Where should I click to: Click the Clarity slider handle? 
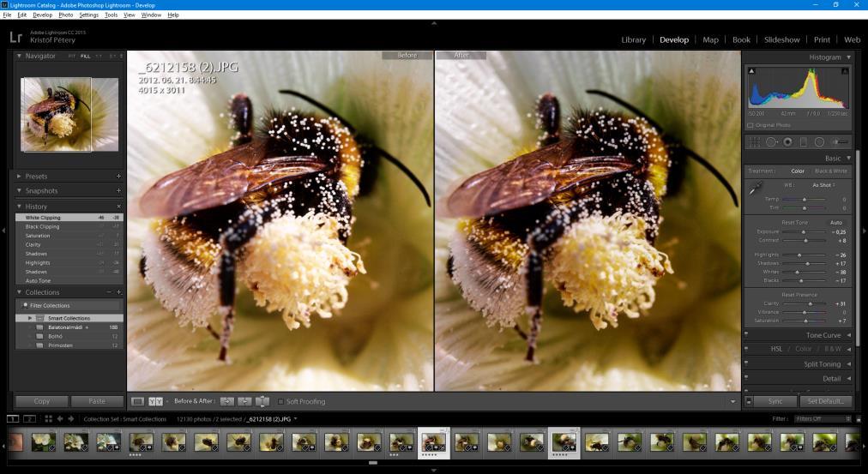[811, 303]
